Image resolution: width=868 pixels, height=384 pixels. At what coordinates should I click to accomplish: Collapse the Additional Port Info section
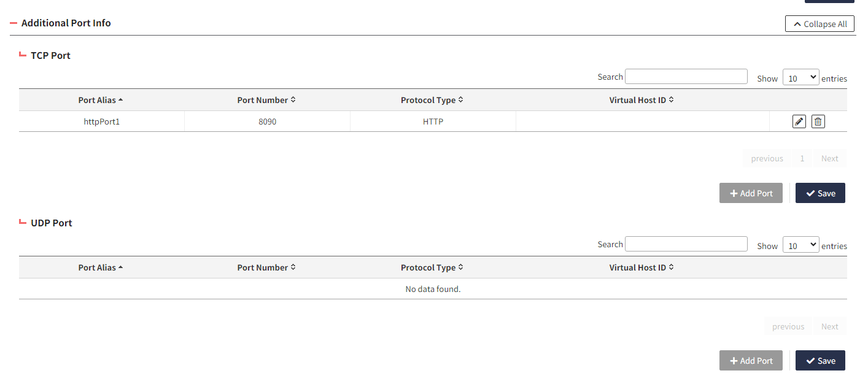coord(14,23)
